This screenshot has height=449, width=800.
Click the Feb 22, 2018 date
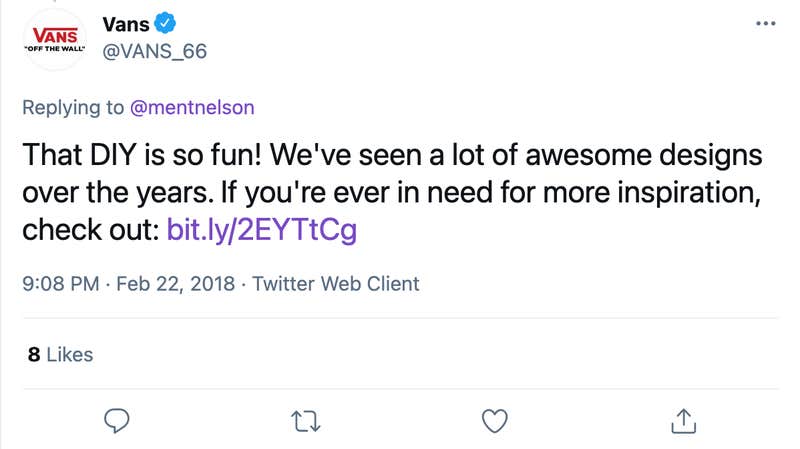[175, 284]
